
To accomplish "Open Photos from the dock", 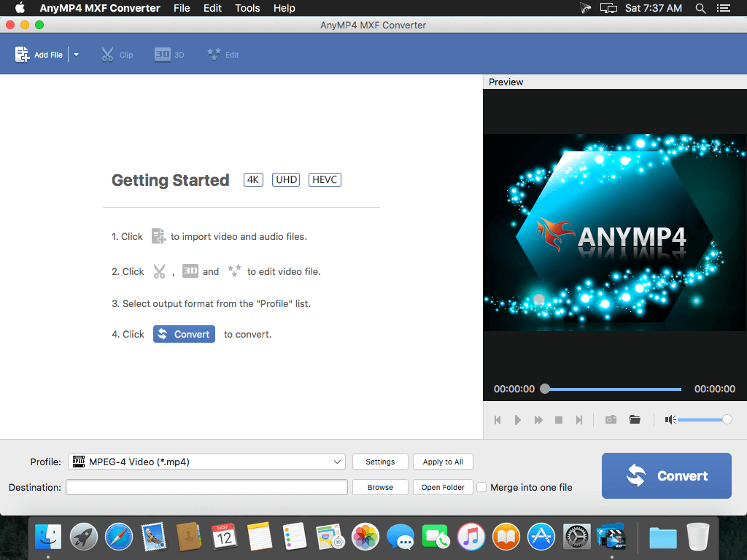I will click(365, 537).
